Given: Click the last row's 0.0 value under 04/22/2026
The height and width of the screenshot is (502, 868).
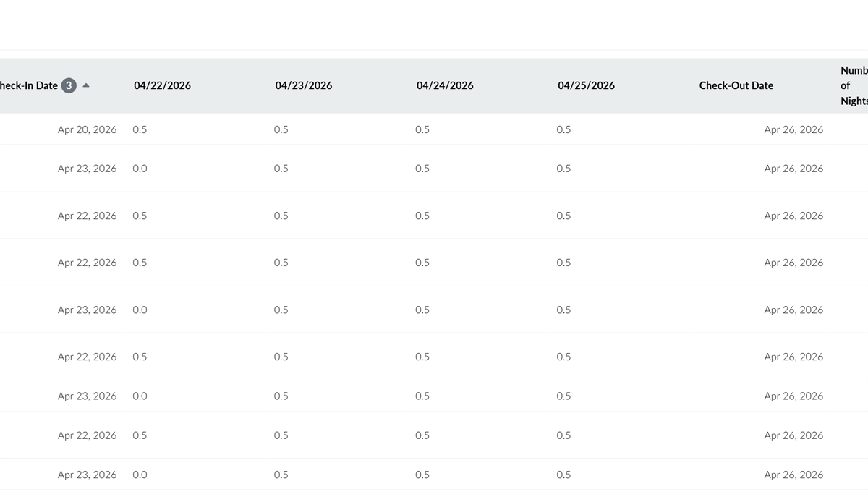Looking at the screenshot, I should tap(140, 475).
